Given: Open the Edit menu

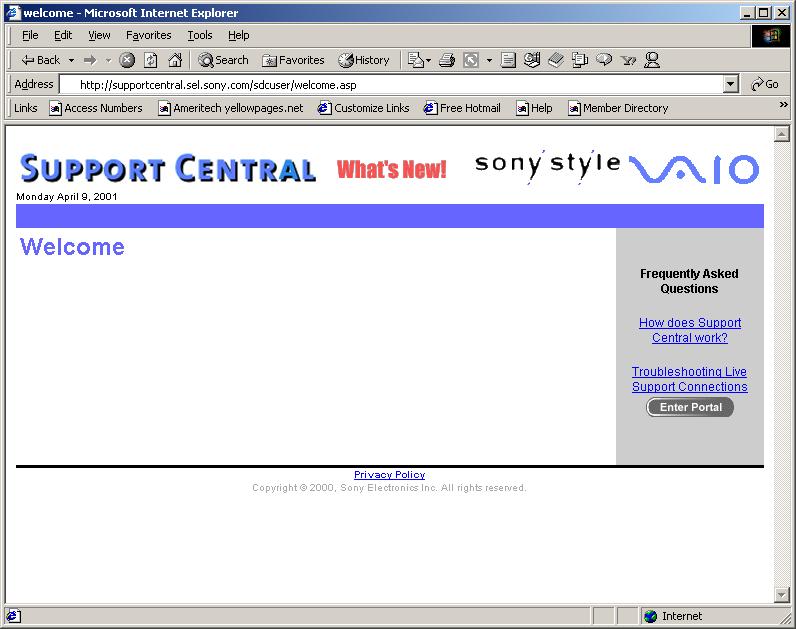Looking at the screenshot, I should point(63,35).
